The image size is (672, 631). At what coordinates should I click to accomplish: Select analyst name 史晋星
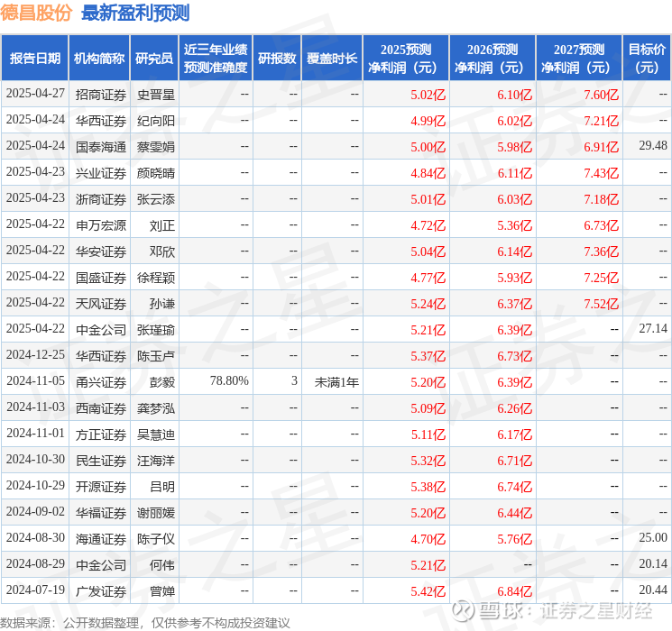tap(155, 95)
